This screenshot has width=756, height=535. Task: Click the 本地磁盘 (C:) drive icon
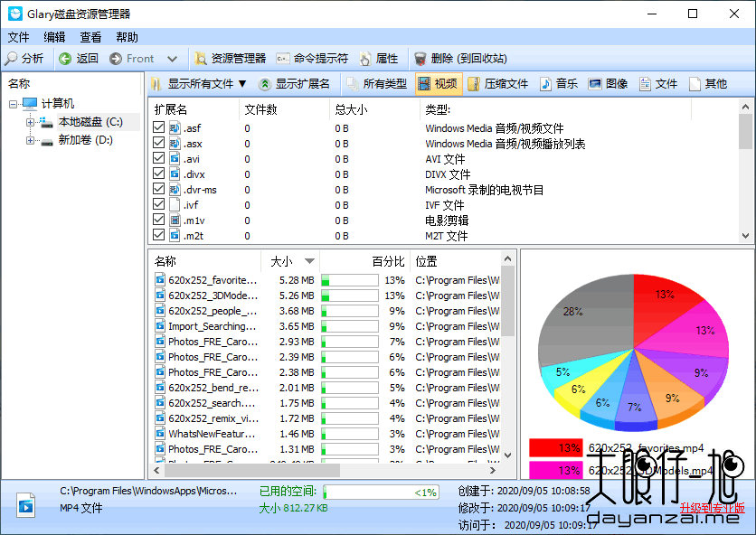click(x=46, y=122)
